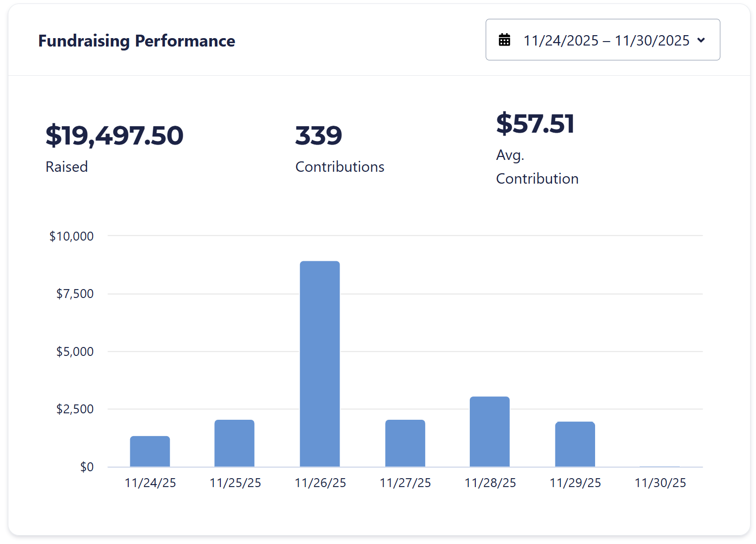Click the tallest bar for 11/26/25
The height and width of the screenshot is (544, 756).
(x=320, y=364)
